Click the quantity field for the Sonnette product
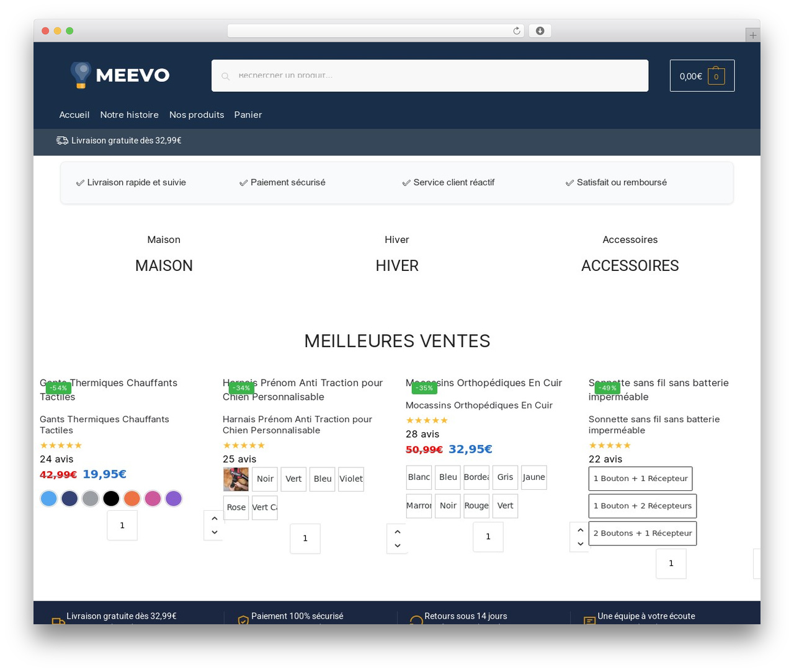Screen dimensions: 794x672 pyautogui.click(x=671, y=564)
